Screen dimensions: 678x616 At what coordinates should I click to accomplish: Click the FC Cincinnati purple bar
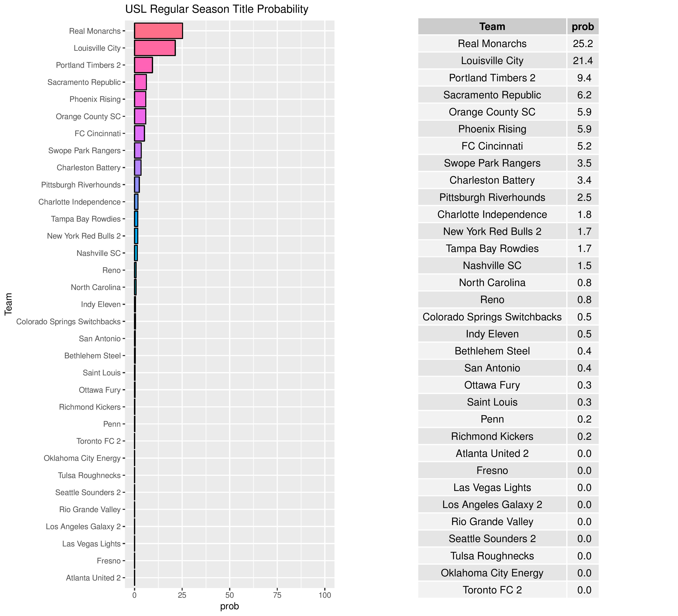tap(139, 133)
